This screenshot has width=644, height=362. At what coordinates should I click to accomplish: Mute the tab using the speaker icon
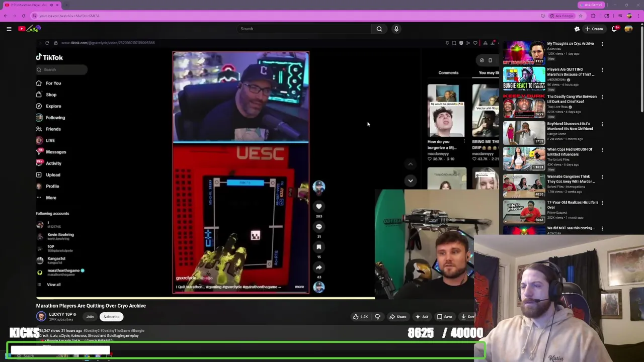point(51,5)
